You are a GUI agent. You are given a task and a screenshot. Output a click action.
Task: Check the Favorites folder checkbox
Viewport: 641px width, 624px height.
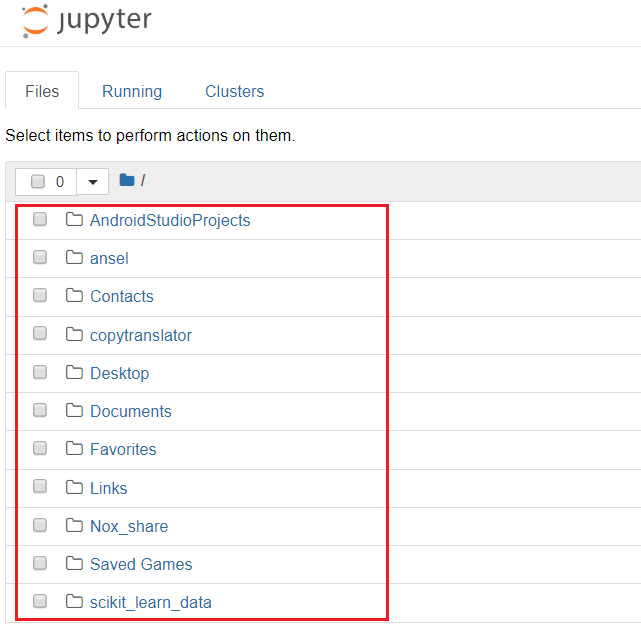[x=40, y=448]
